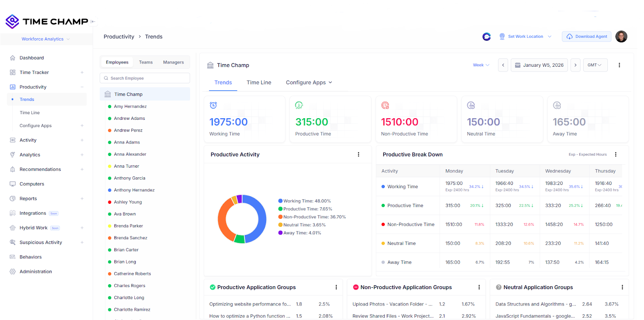Click the Integrations sidebar icon
644x320 pixels.
pos(12,213)
